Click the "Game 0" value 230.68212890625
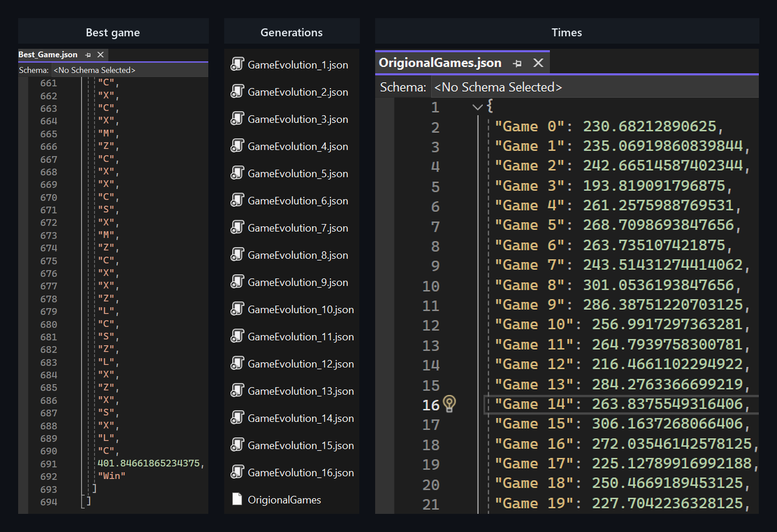The width and height of the screenshot is (777, 532). [649, 126]
